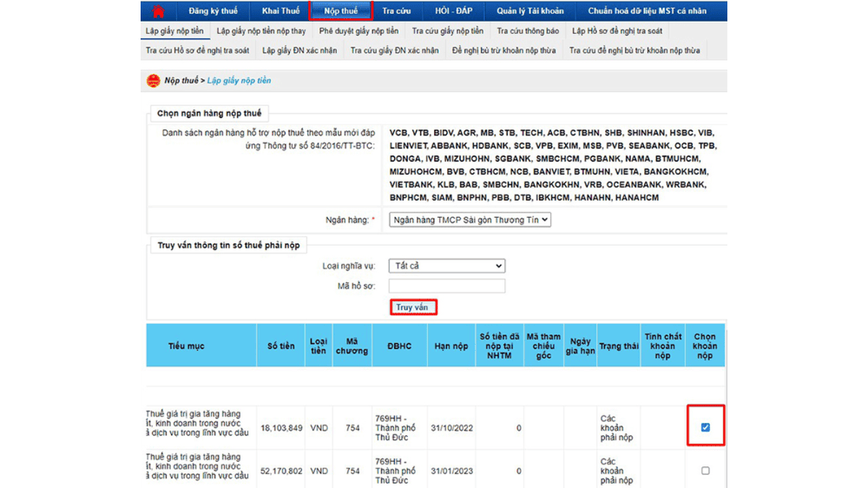868x488 pixels.
Task: Switch to Lập giấy nộp tiền nộp thay tab
Action: [x=261, y=31]
